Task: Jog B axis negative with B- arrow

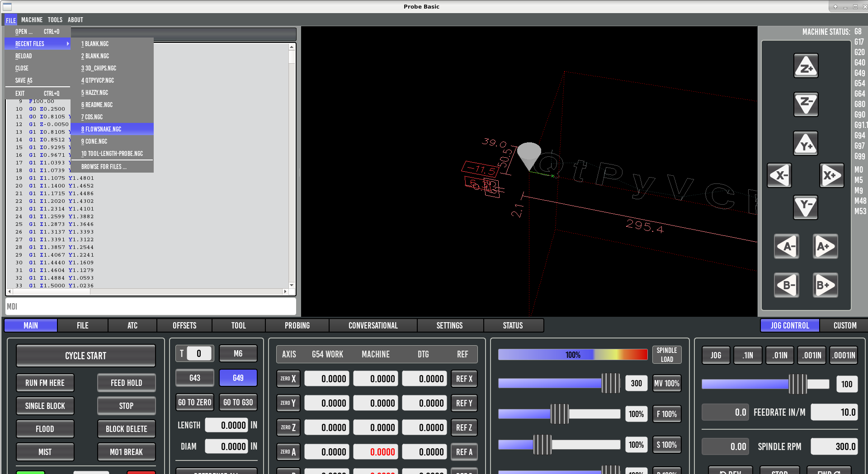Action: pos(787,285)
